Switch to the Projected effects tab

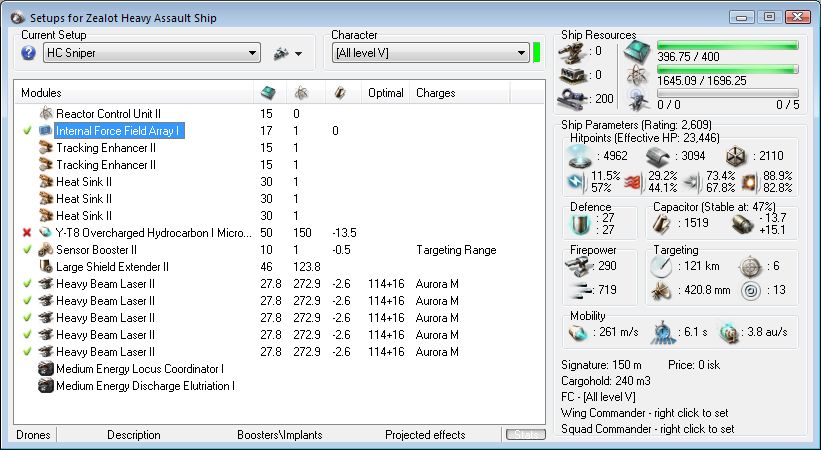(425, 435)
